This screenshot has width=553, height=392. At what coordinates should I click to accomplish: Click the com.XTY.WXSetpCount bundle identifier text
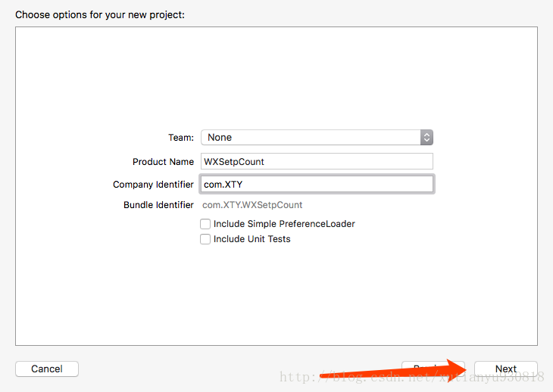point(252,205)
